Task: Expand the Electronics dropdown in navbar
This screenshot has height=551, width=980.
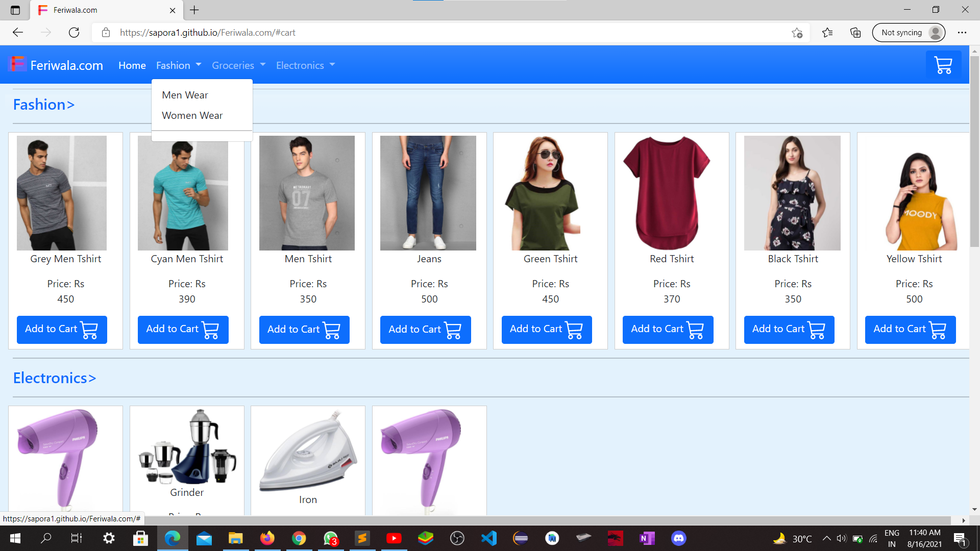Action: coord(305,65)
